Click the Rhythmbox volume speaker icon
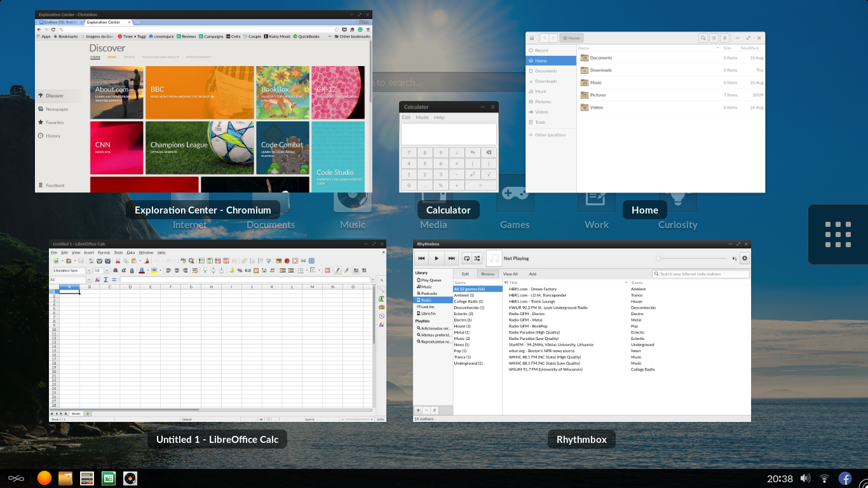This screenshot has width=868, height=488. [x=735, y=259]
